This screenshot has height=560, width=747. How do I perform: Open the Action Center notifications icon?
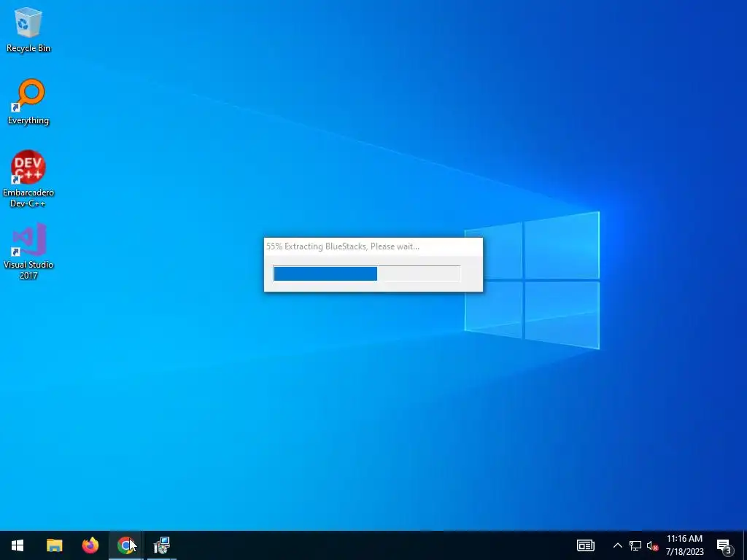click(724, 545)
